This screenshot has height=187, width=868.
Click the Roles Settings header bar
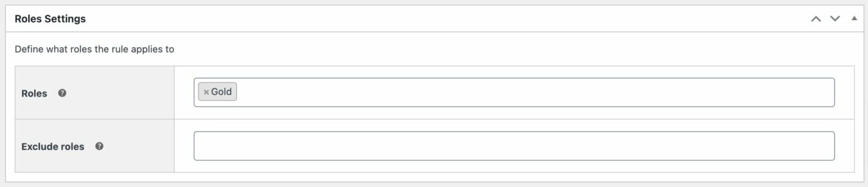pyautogui.click(x=434, y=19)
